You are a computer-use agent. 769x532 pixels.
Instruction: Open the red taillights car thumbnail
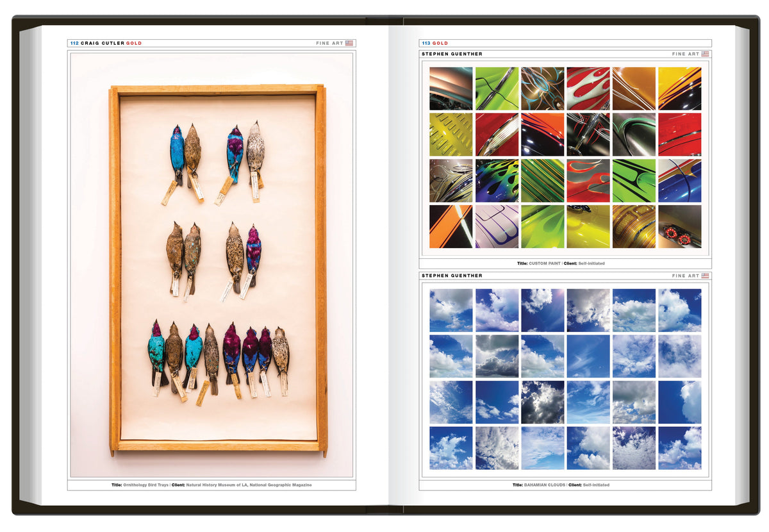point(679,226)
